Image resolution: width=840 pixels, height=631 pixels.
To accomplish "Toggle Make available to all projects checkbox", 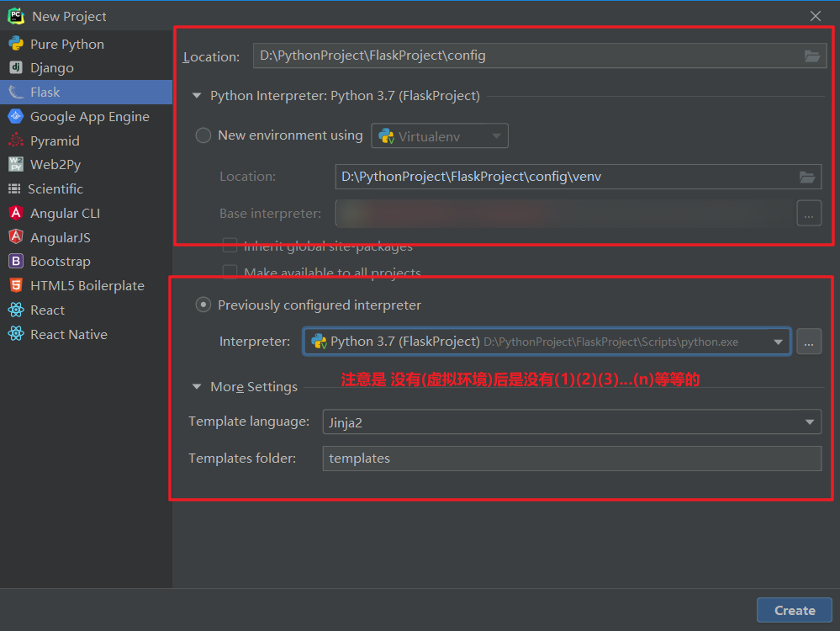I will tap(230, 272).
